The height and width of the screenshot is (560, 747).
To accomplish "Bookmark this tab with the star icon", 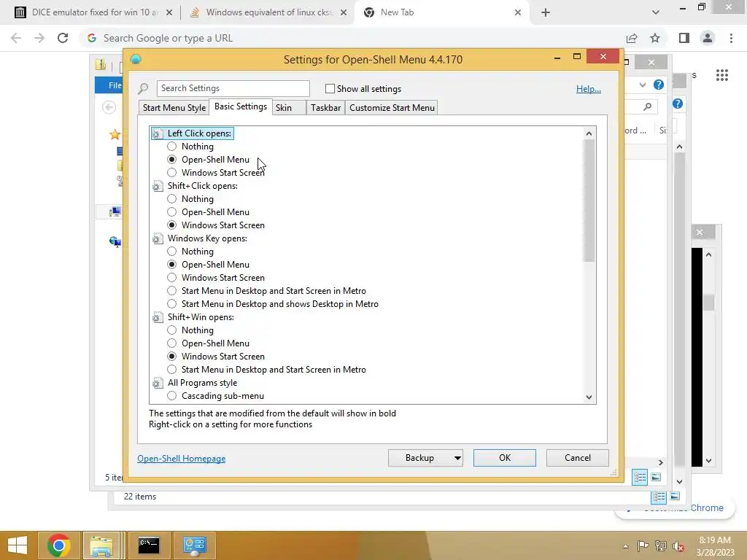I will [x=655, y=38].
